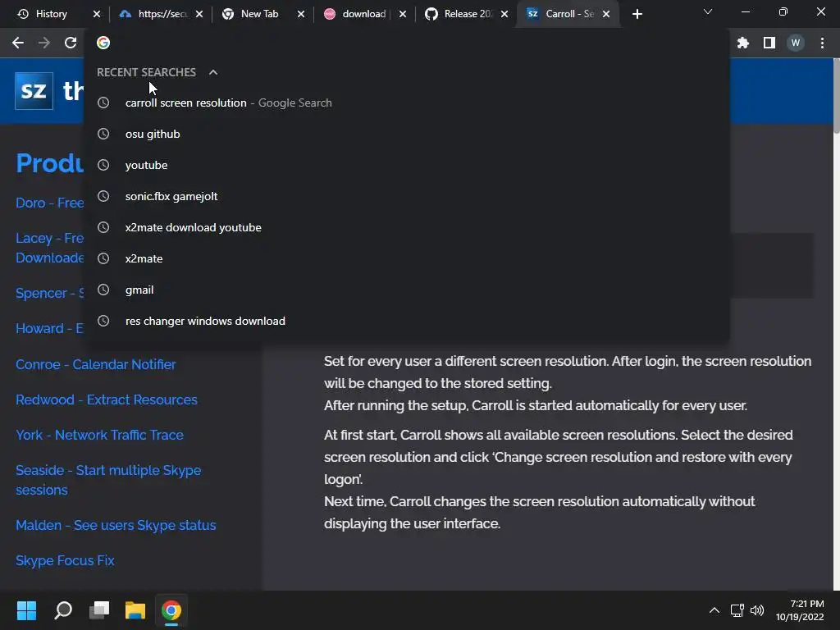
Task: Open Conroe - Calendar Notifier link
Action: click(96, 364)
